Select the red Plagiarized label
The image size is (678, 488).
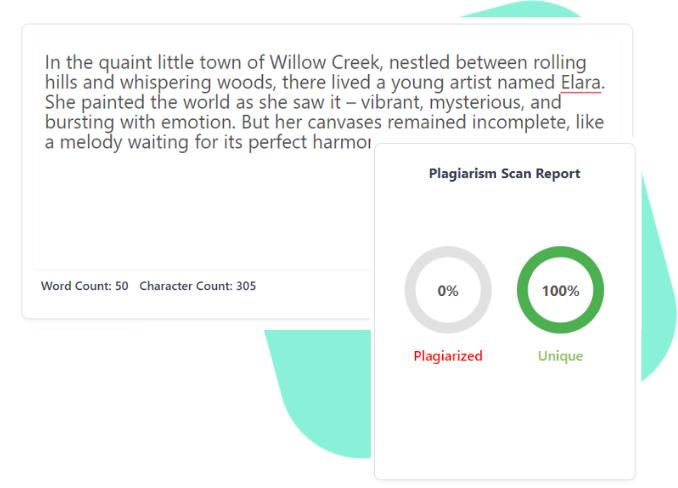click(x=447, y=356)
